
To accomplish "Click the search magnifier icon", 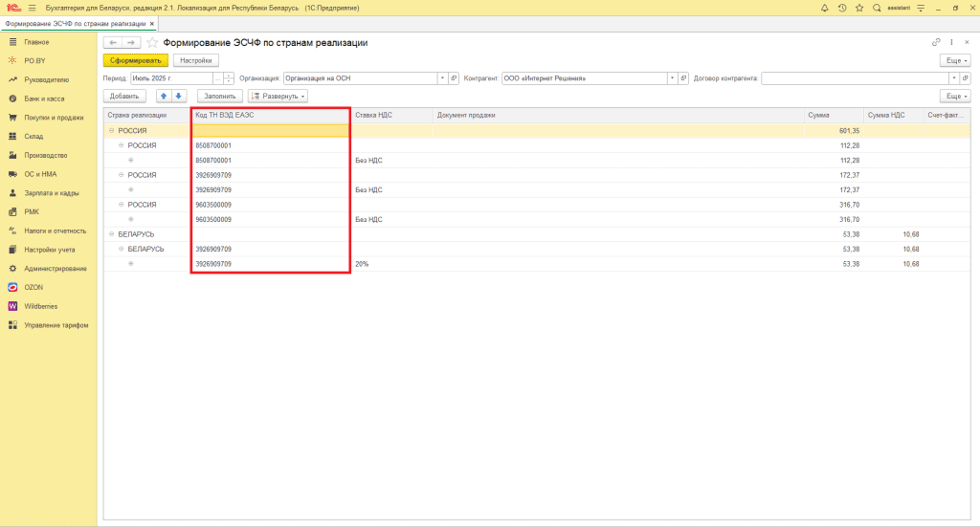I will click(x=877, y=8).
